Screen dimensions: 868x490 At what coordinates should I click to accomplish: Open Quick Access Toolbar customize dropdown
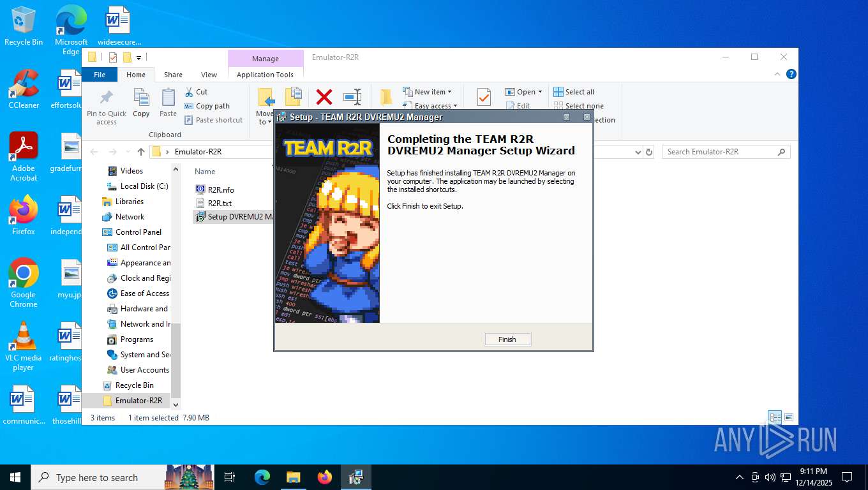click(138, 57)
